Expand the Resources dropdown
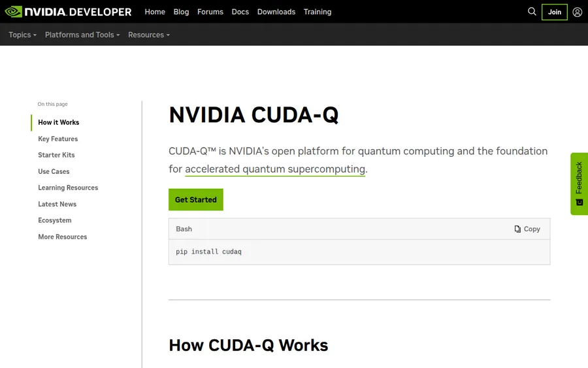 (x=149, y=35)
